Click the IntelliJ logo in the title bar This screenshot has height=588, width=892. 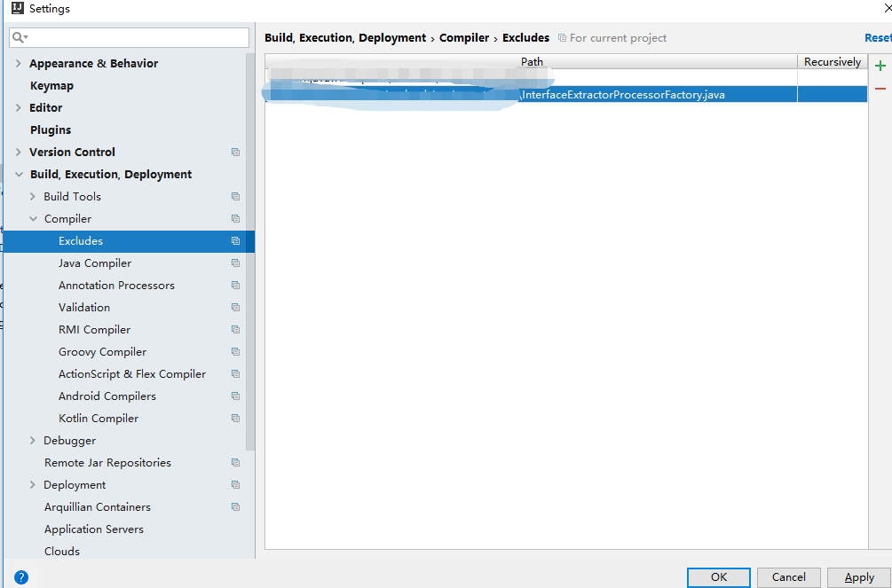(18, 8)
